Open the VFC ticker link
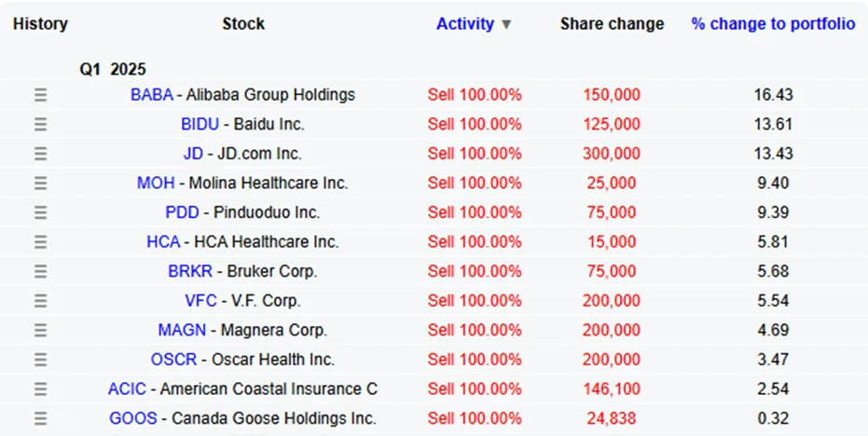 [201, 301]
